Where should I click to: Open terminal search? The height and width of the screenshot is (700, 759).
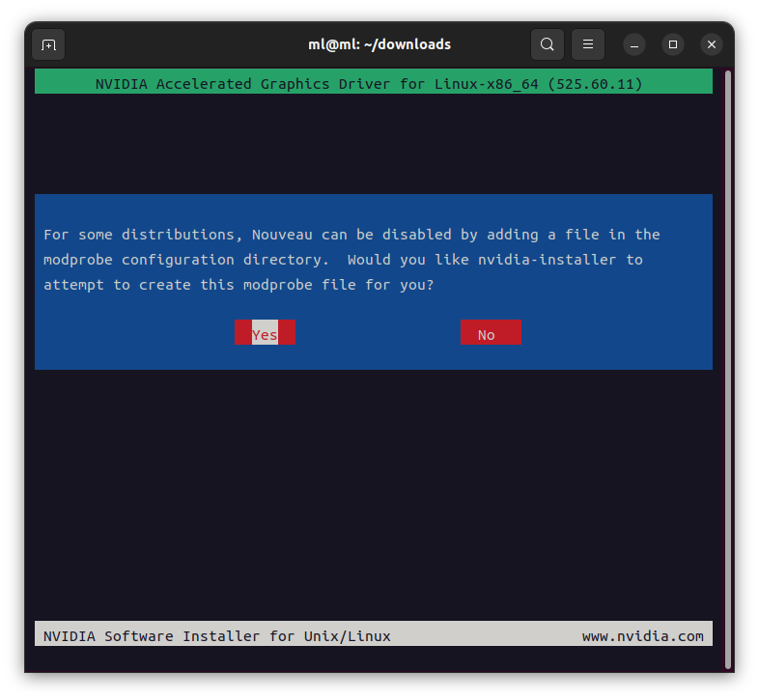547,44
